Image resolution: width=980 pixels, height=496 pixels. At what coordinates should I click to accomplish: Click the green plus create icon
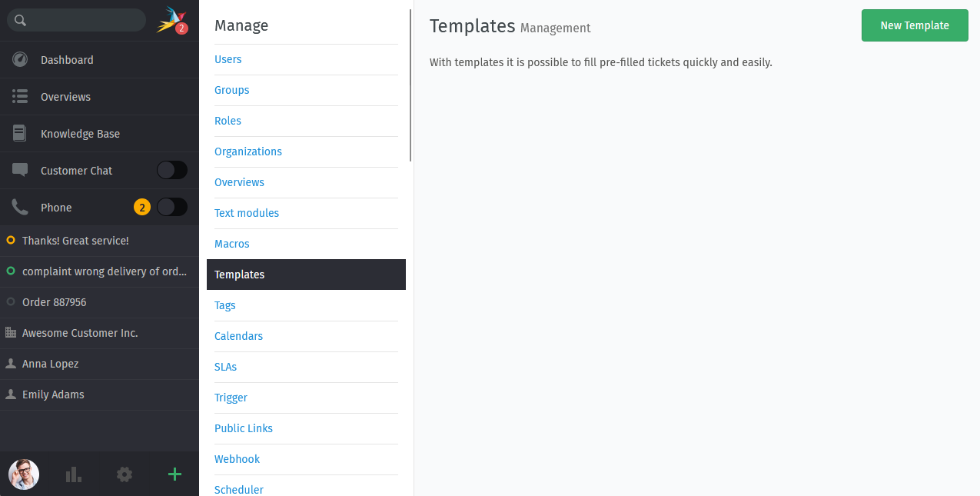(x=174, y=474)
